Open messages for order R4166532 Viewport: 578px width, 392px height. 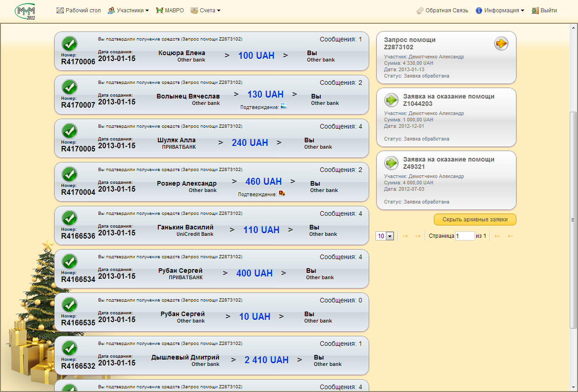pos(341,344)
